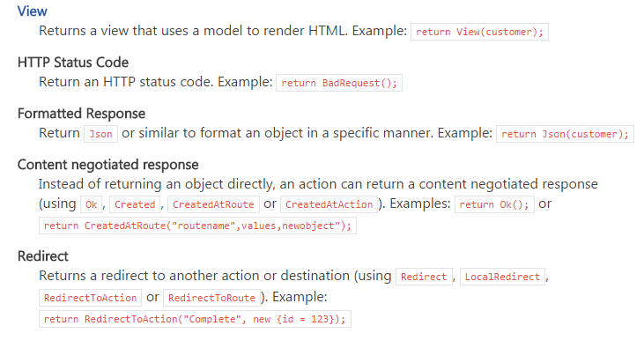The width and height of the screenshot is (644, 348).
Task: Click the Redirect section heading
Action: (x=42, y=256)
